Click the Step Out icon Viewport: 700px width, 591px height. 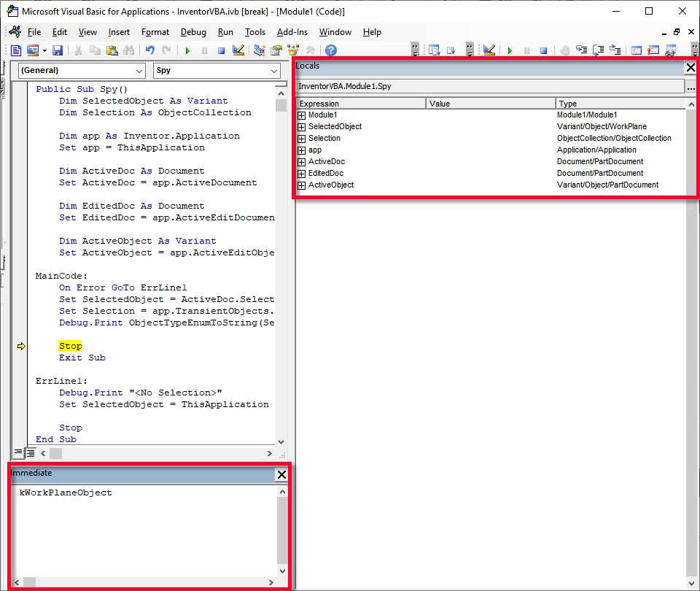tap(615, 50)
